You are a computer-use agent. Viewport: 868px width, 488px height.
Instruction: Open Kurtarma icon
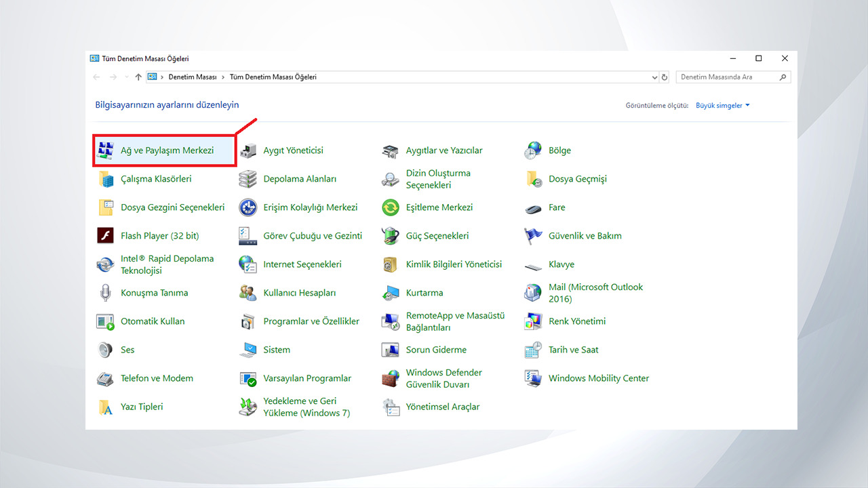(x=391, y=293)
